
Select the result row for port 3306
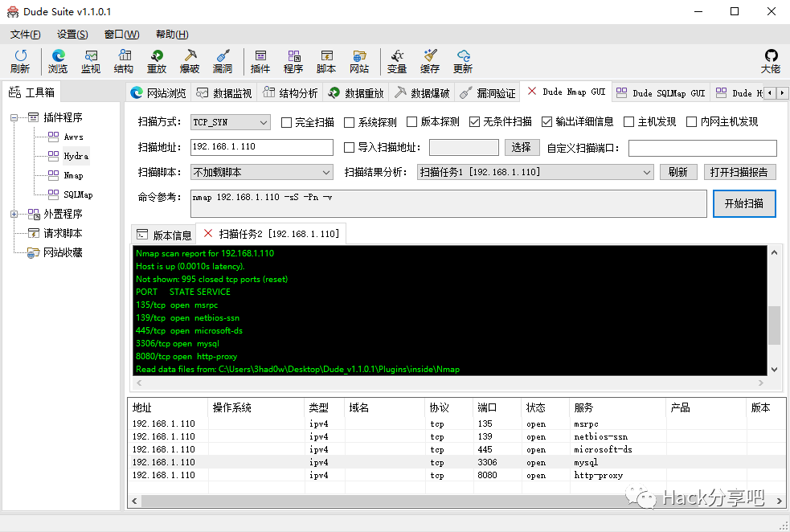(456, 462)
